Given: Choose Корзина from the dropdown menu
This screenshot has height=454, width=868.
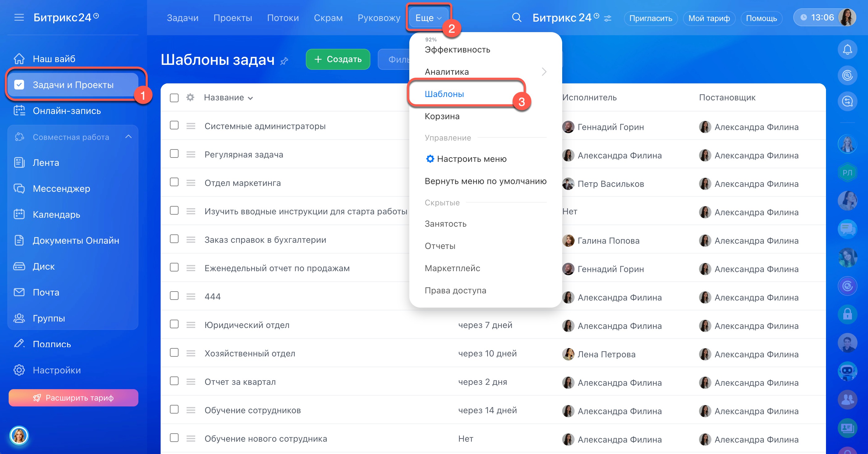Looking at the screenshot, I should click(x=442, y=116).
